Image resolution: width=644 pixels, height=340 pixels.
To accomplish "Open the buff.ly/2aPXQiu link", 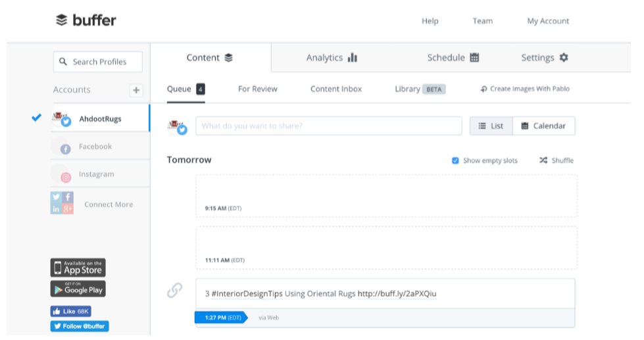I will pos(397,293).
